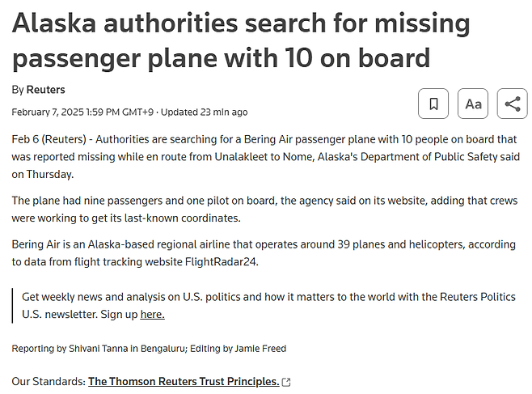Click the paragraph about nine passengers and one pilot

coord(265,209)
